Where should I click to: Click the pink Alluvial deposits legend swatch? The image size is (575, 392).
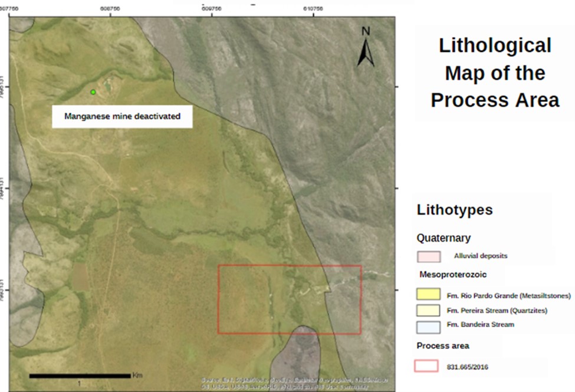429,256
